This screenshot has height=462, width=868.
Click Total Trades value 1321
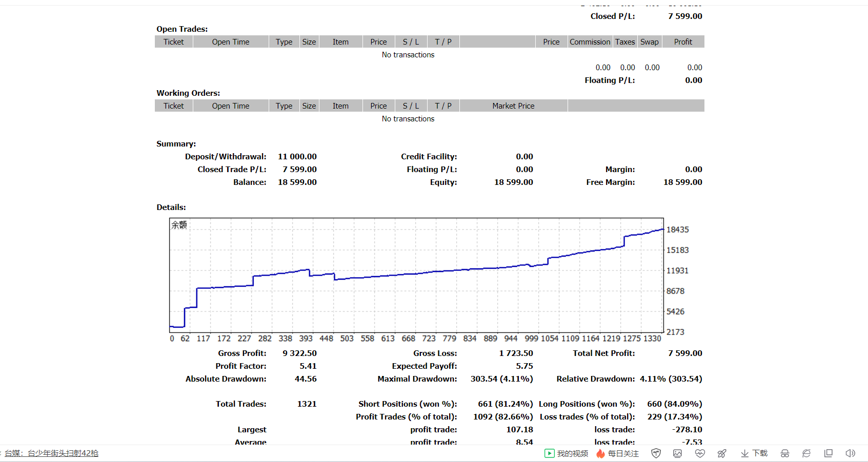point(307,404)
